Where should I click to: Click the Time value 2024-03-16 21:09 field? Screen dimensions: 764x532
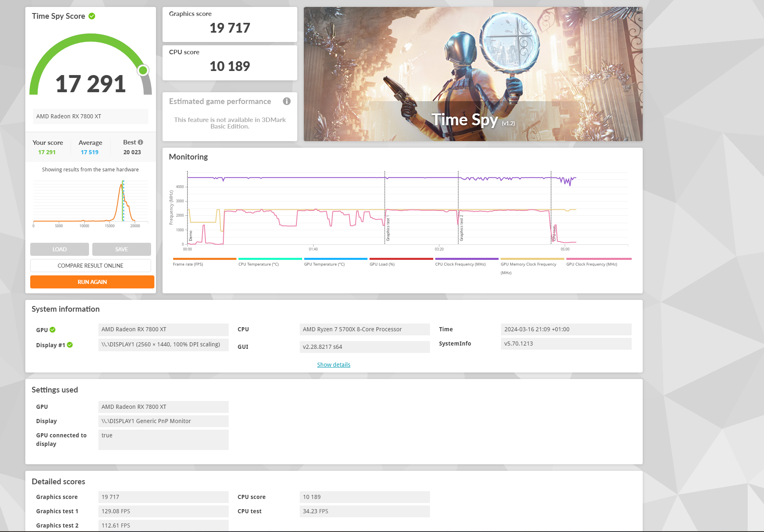(x=566, y=329)
